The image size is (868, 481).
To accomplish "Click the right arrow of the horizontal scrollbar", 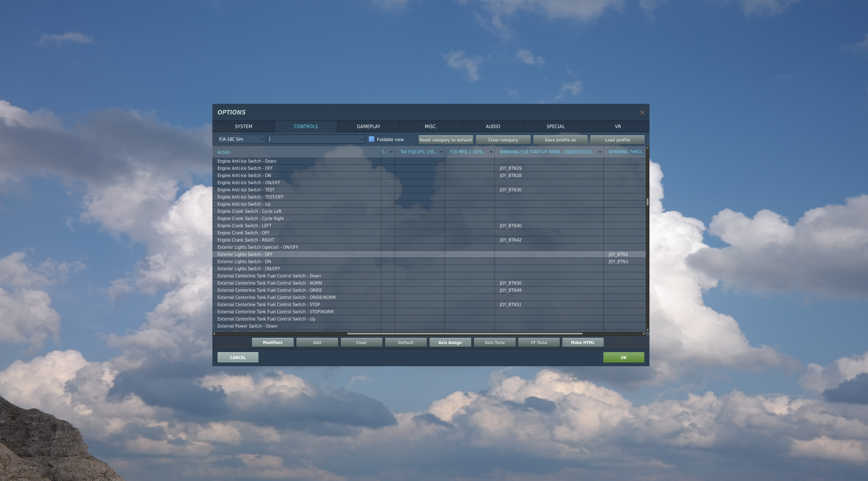I will point(644,333).
